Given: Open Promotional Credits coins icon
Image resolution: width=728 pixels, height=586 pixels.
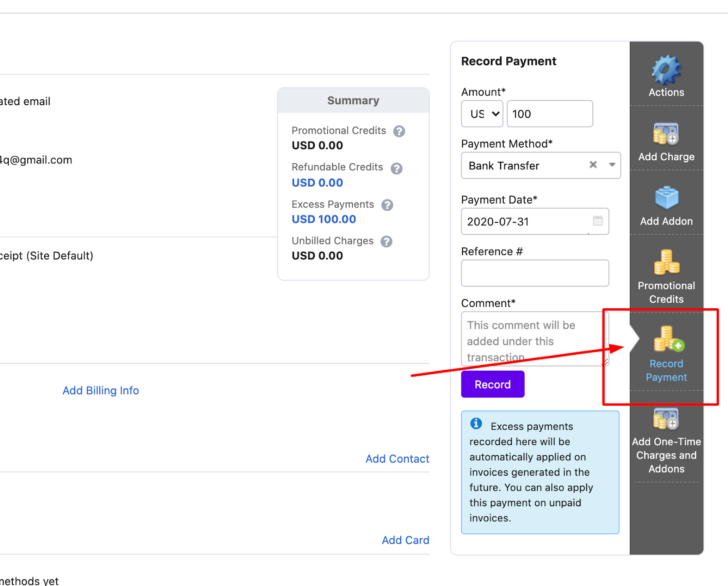Looking at the screenshot, I should pos(666,263).
